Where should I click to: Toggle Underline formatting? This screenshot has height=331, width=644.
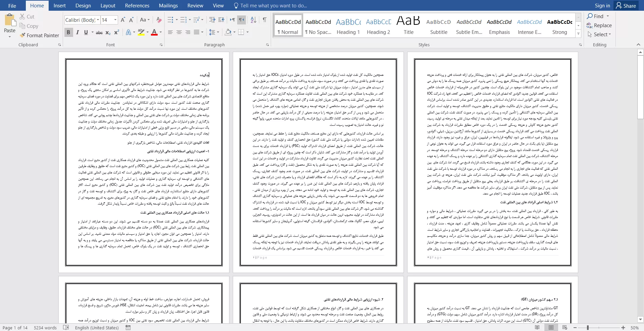86,32
